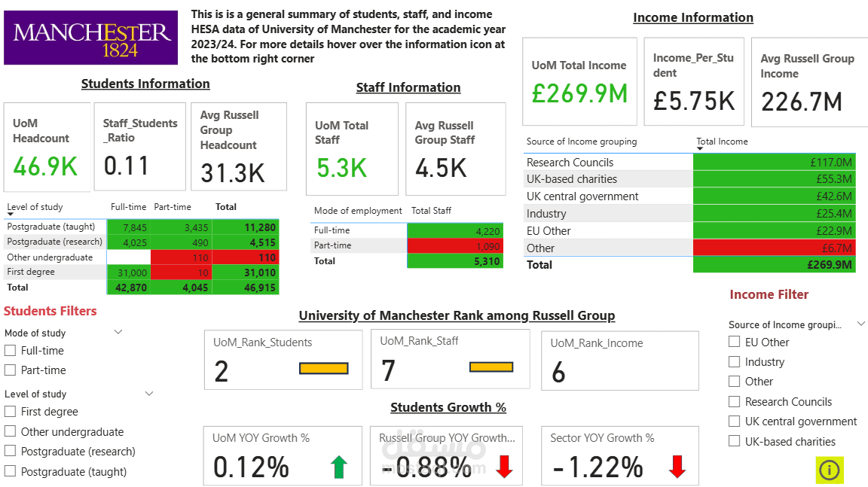The width and height of the screenshot is (868, 487).
Task: Check the EU Other filter box
Action: click(x=734, y=342)
